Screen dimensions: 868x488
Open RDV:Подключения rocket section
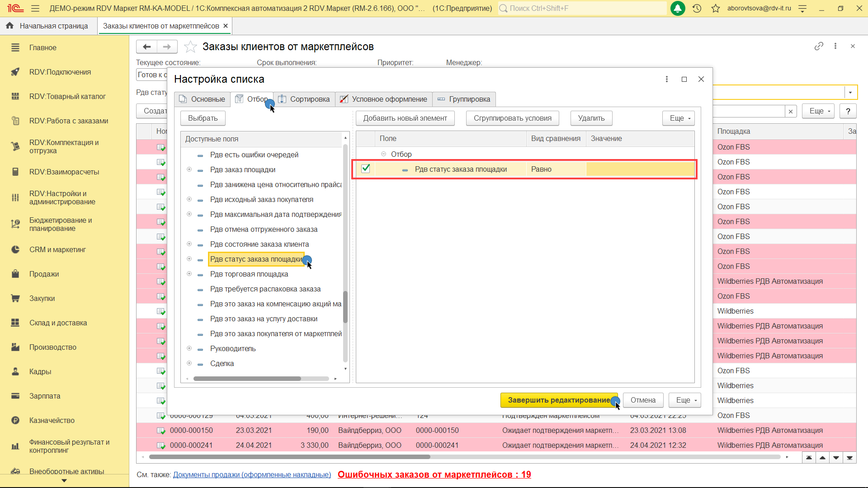15,72
